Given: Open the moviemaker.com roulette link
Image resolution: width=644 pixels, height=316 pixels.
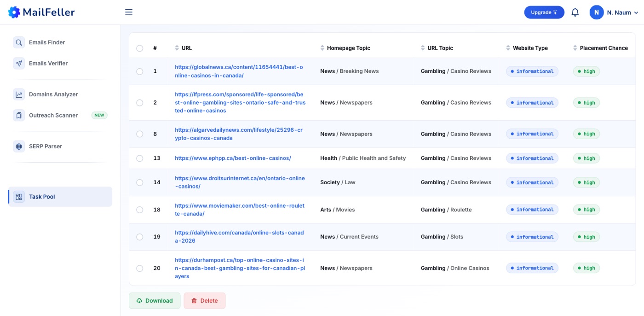Looking at the screenshot, I should 240,210.
